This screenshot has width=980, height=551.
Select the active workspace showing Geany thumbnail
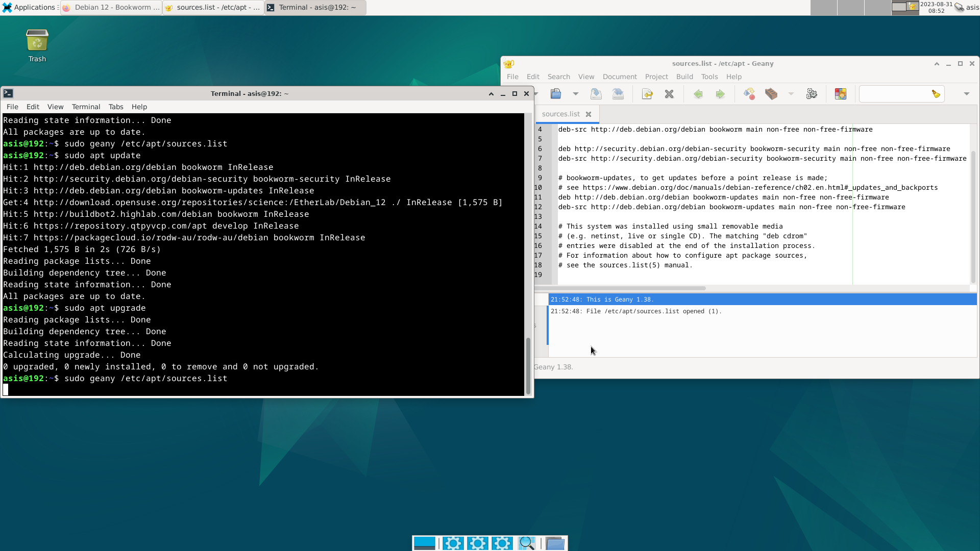[x=905, y=8]
